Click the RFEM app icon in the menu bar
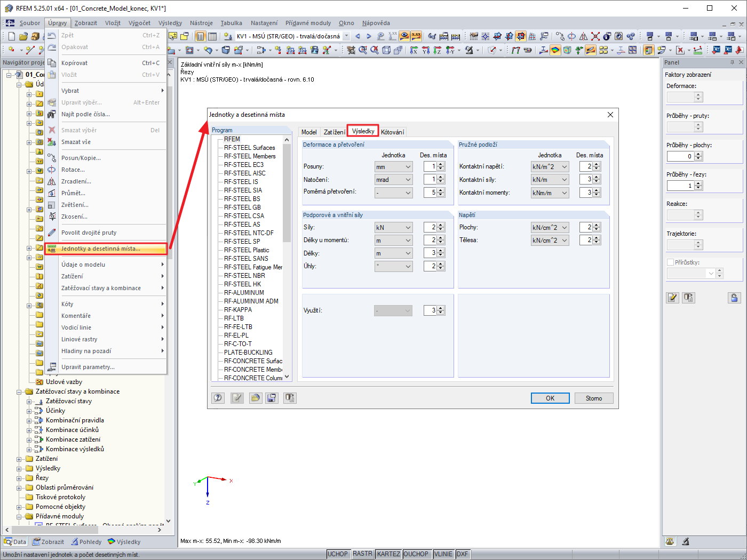 click(x=10, y=23)
